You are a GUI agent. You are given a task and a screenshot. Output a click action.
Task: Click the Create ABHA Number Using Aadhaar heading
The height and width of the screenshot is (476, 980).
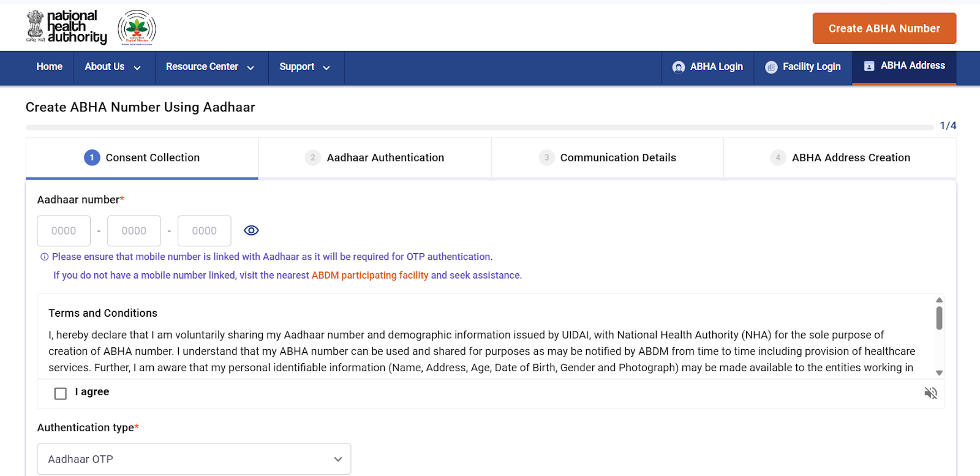tap(140, 107)
